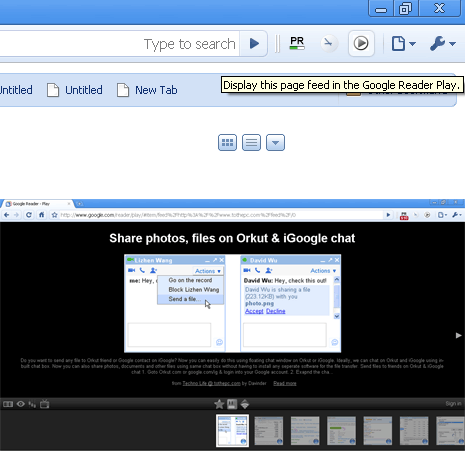Click the home icon in Reader Play window
Screen dimensions: 465x451
click(x=41, y=215)
